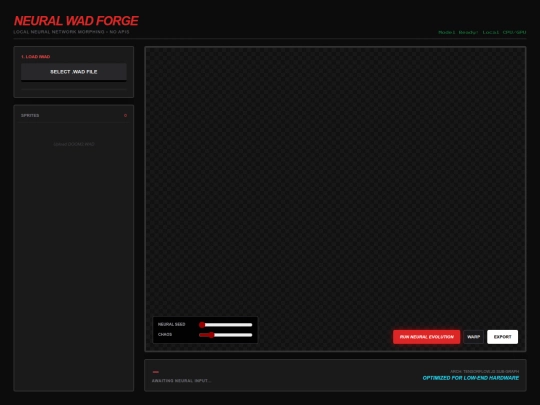The image size is (540, 405).
Task: Click the 'AWAITING NEURAL INPUT...' status text
Action: [x=181, y=381]
